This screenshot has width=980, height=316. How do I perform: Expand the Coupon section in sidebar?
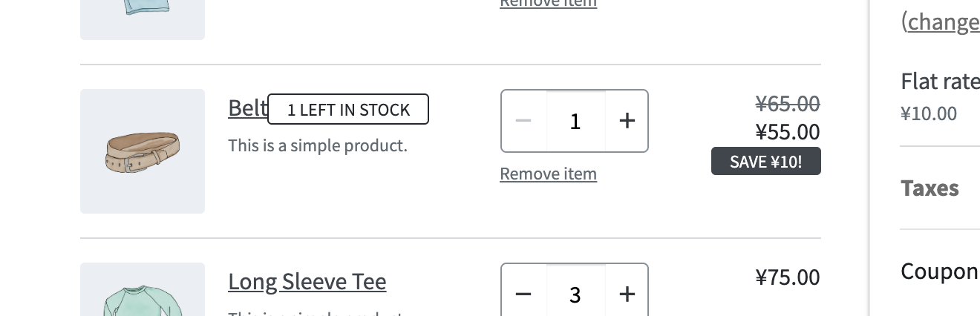coord(939,271)
